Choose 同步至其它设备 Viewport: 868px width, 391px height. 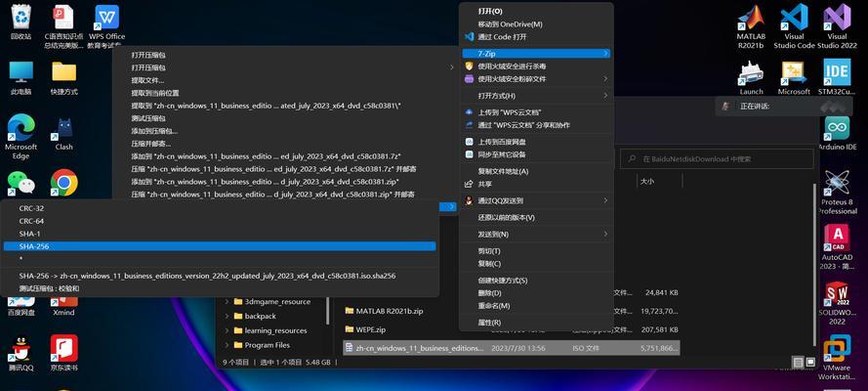[x=536, y=154]
